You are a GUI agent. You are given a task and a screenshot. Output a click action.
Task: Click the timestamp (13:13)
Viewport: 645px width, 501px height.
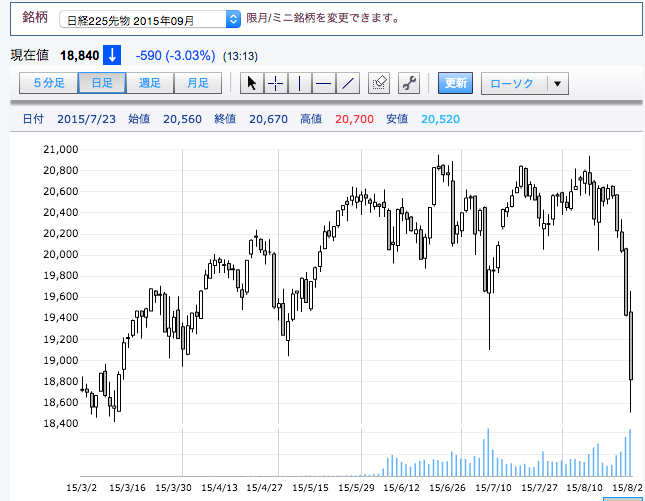pyautogui.click(x=240, y=56)
